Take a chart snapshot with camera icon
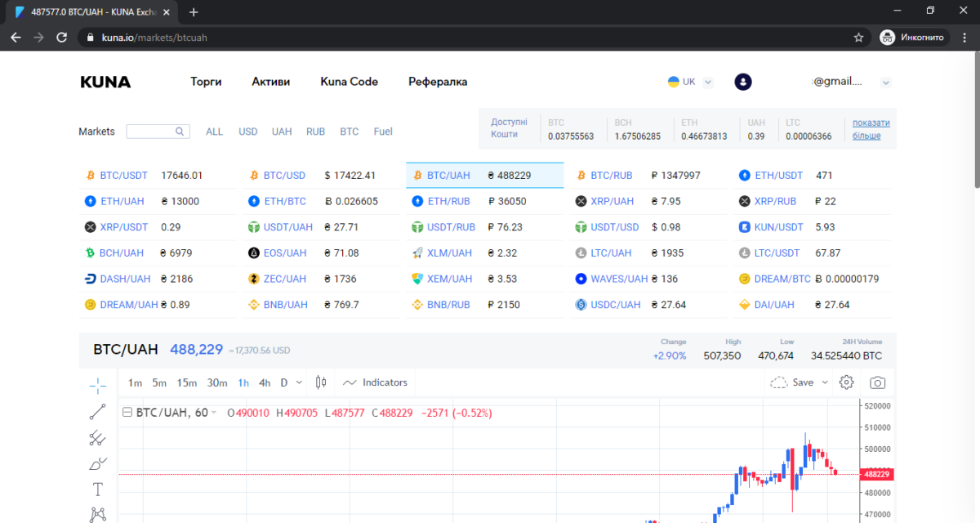The width and height of the screenshot is (980, 523). click(878, 382)
